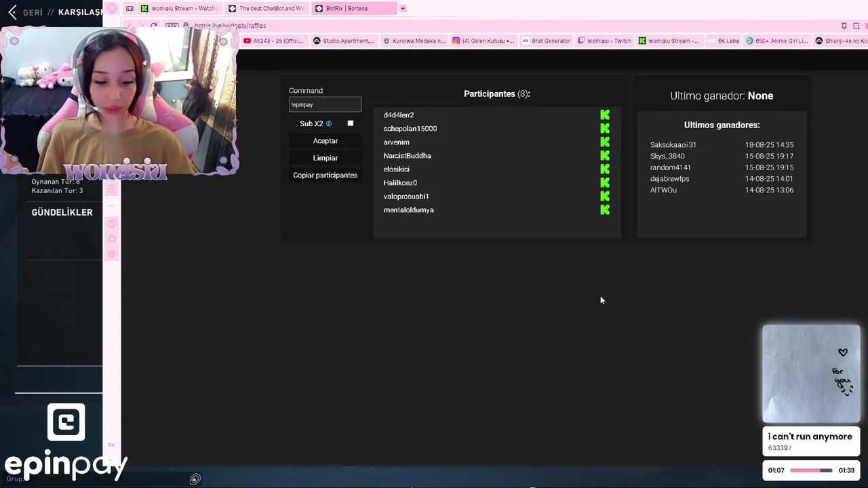Open the Studio Apartment bookmark
The height and width of the screenshot is (488, 868).
pyautogui.click(x=343, y=41)
